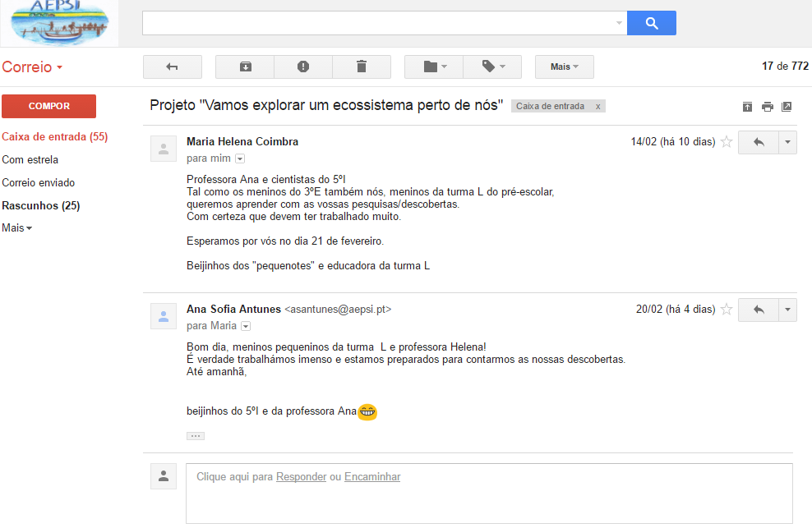Go to Correio enviado folder
The image size is (812, 528).
click(x=38, y=182)
